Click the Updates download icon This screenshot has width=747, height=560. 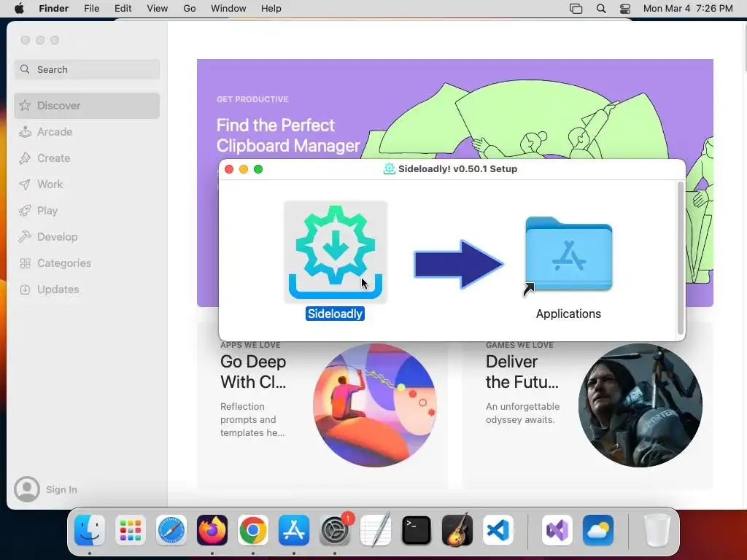pyautogui.click(x=26, y=289)
